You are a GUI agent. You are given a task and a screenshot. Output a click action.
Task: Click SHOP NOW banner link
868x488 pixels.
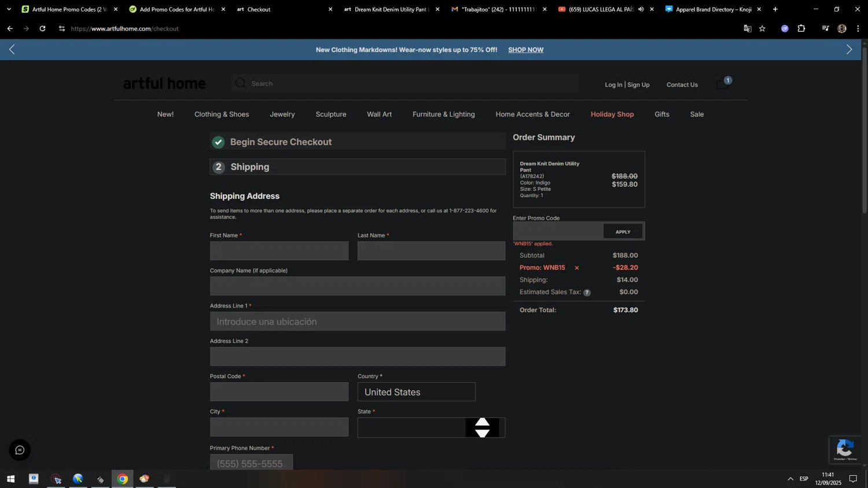[x=525, y=50]
